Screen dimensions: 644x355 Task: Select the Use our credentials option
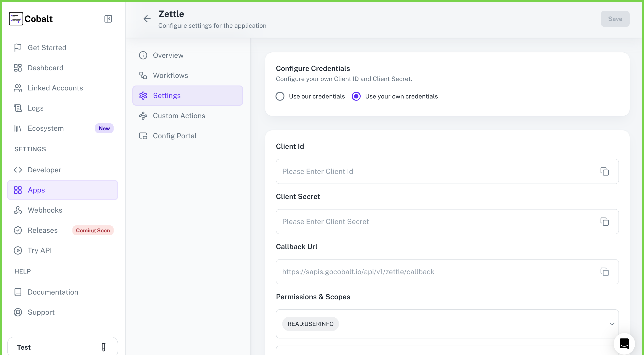click(x=280, y=96)
